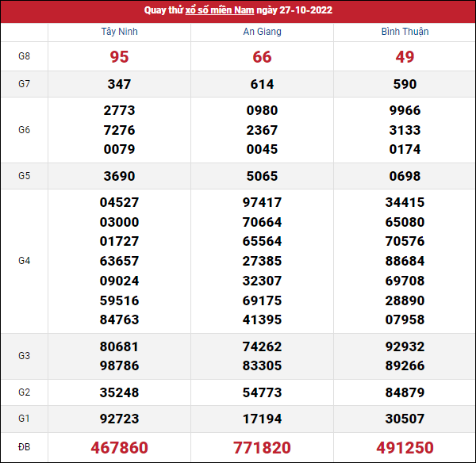This screenshot has height=463, width=476.
Task: Click the G8 row label
Action: click(24, 57)
